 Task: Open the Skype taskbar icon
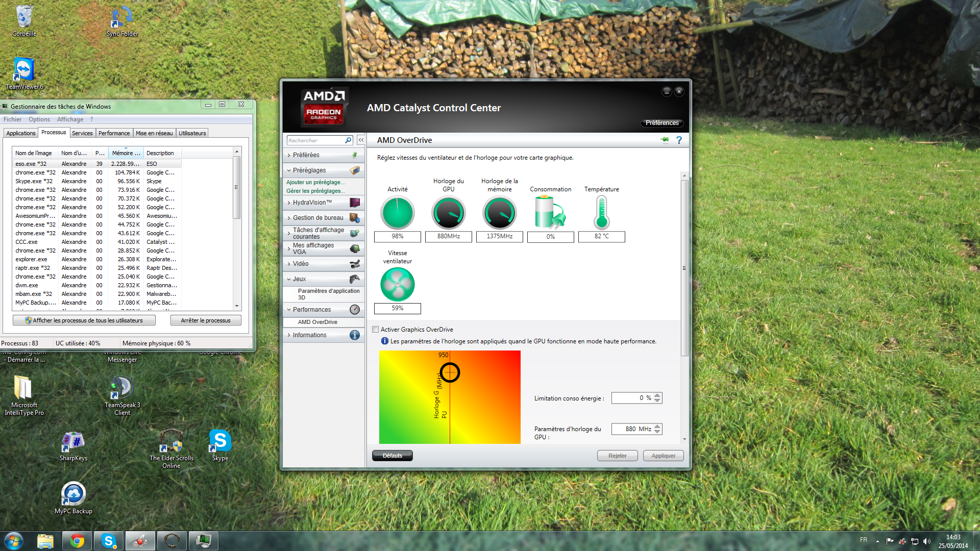coord(108,541)
